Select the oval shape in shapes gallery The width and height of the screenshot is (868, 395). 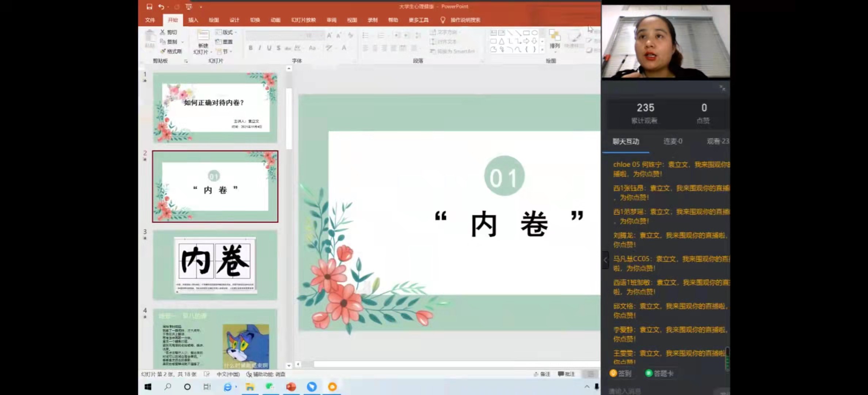534,33
